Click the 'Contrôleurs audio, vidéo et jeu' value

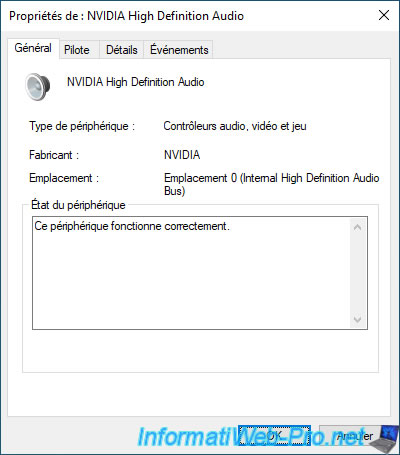pos(235,126)
